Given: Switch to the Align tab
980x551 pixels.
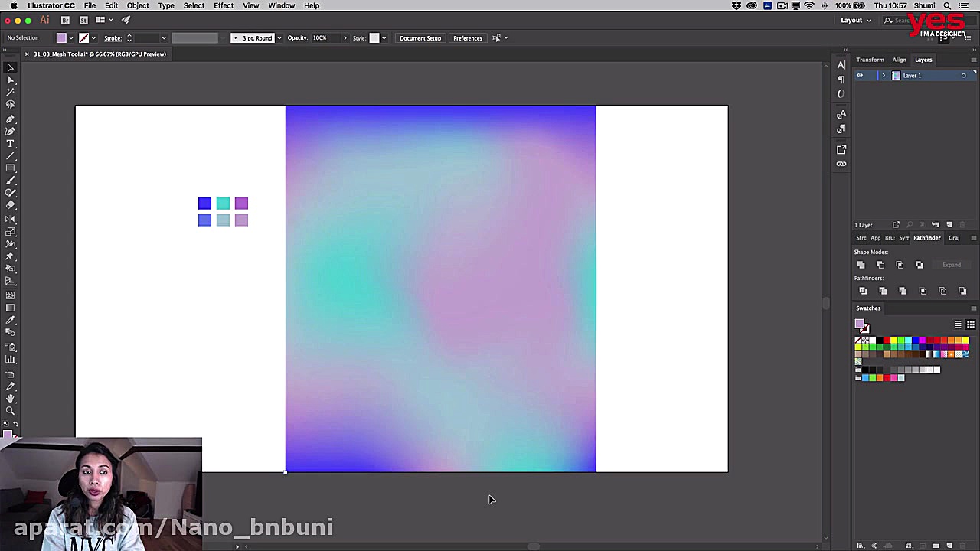Looking at the screenshot, I should (899, 60).
